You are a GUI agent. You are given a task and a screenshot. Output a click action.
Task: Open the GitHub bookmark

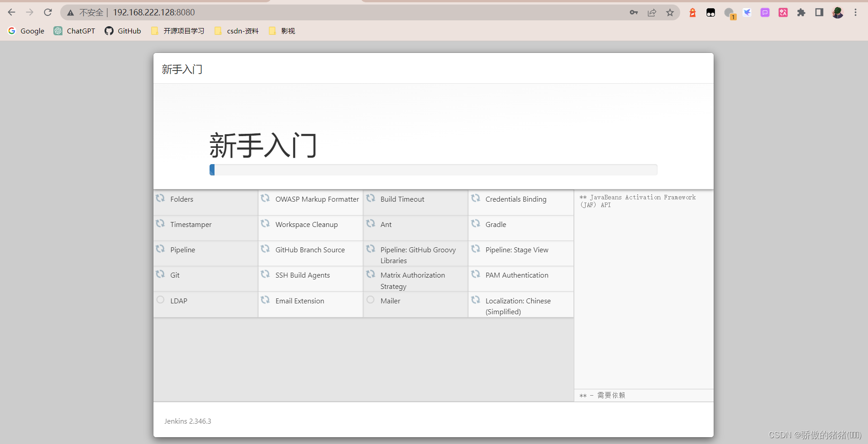click(123, 31)
